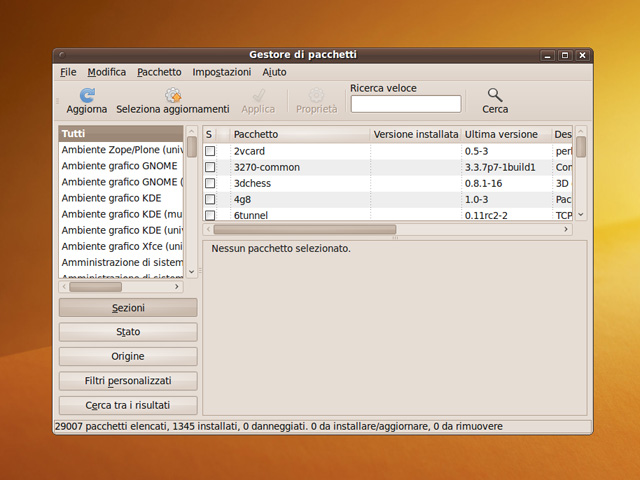Click Seleziona aggiornamenti toolbar icon
The height and width of the screenshot is (480, 640).
[173, 95]
